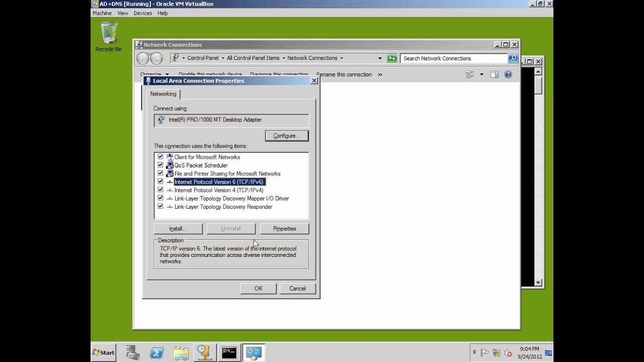Image resolution: width=644 pixels, height=362 pixels.
Task: Select Link-Layer Topology Discovery Responder item
Action: [x=223, y=207]
